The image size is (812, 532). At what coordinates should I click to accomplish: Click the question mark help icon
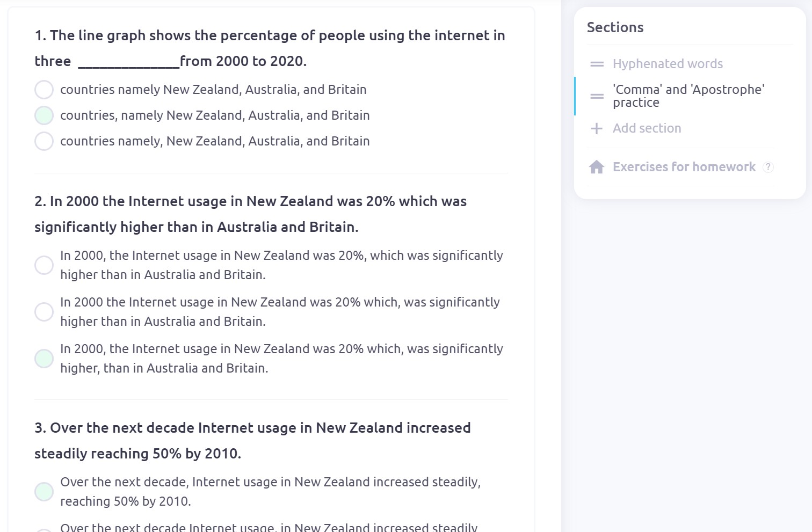click(x=769, y=167)
